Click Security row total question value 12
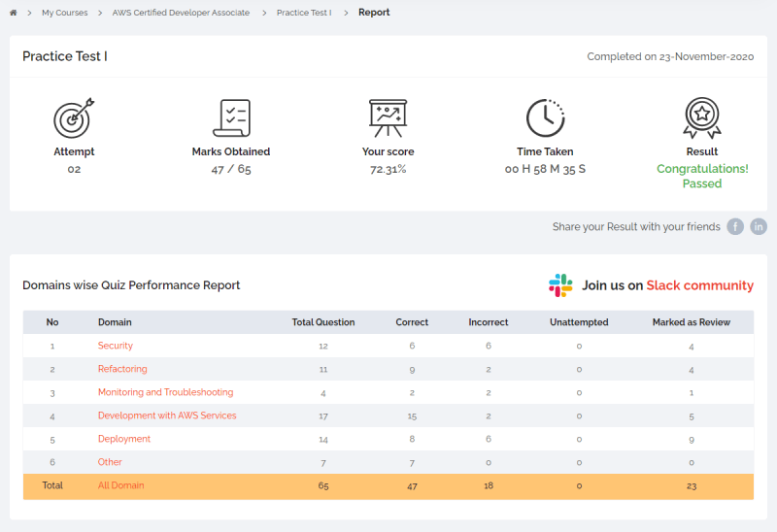This screenshot has width=777, height=532. point(323,347)
